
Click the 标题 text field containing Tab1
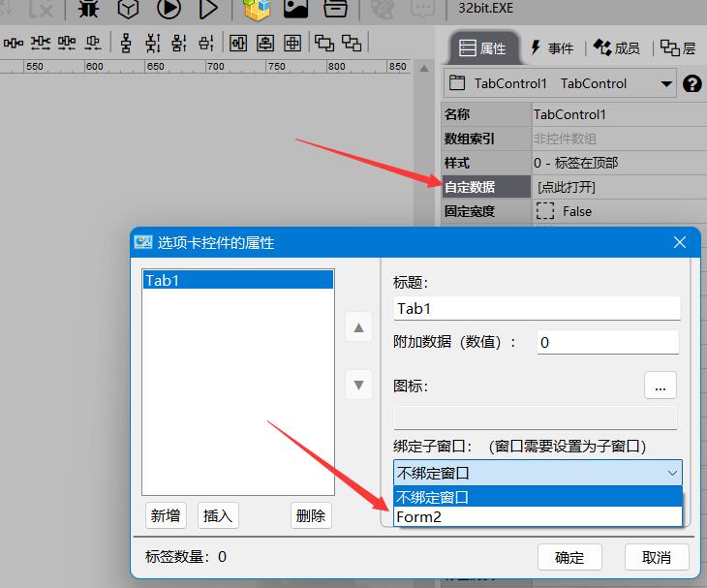coord(537,309)
